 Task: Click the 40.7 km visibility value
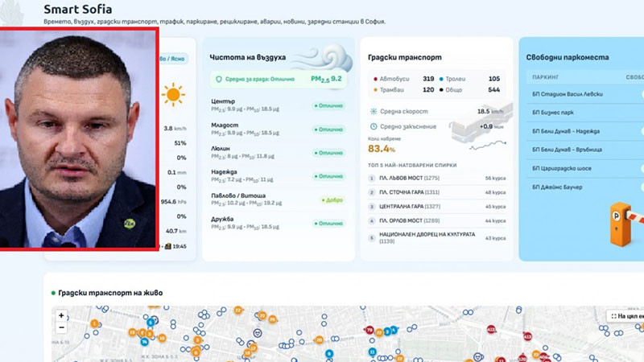click(x=175, y=231)
